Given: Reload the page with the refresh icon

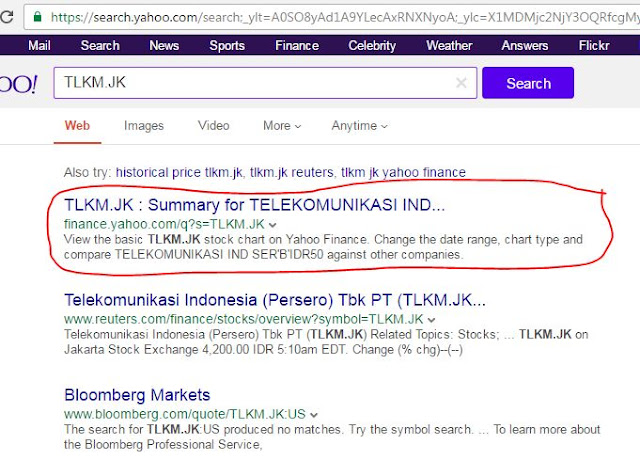Looking at the screenshot, I should pyautogui.click(x=7, y=17).
